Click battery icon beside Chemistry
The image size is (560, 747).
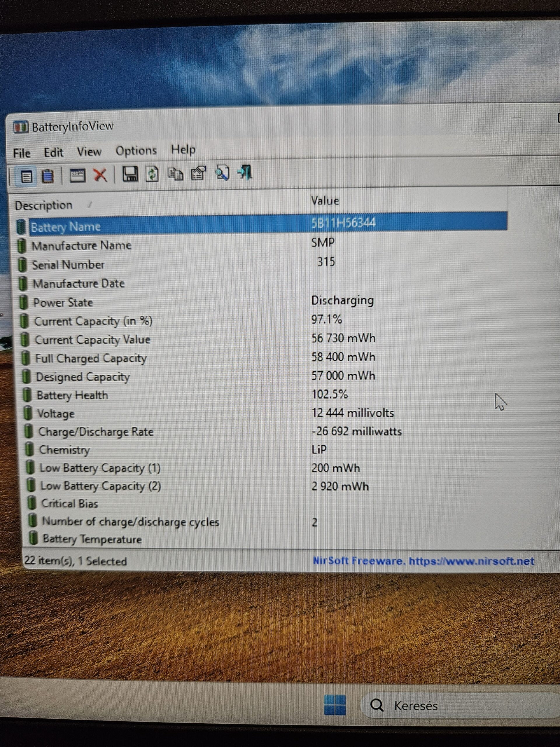point(30,449)
